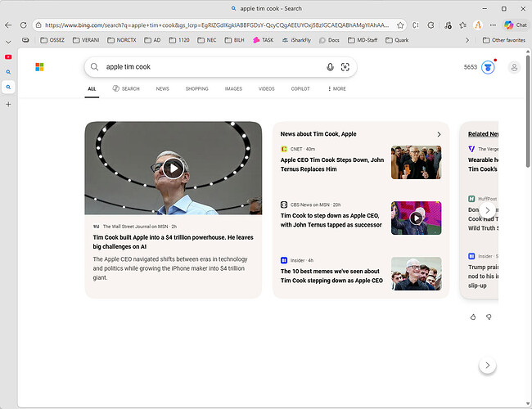Open the BILH bookmarks folder

(x=234, y=40)
